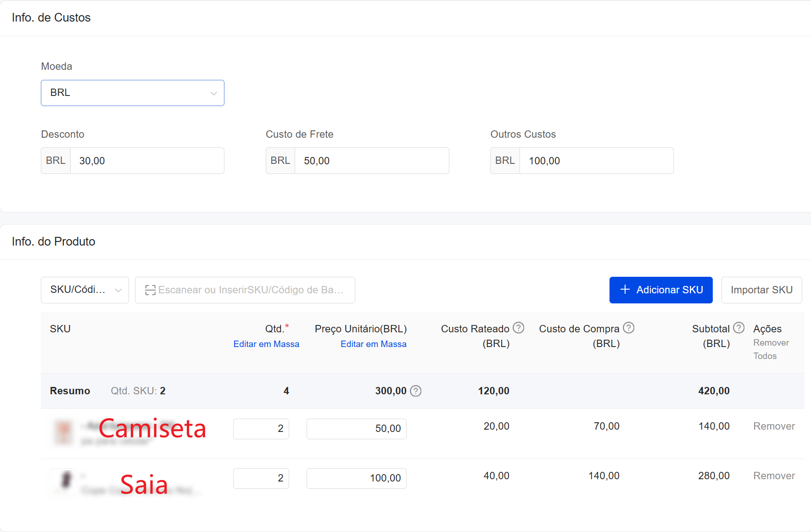Open the Subtotal column help icon
Screen dimensions: 811x532
tap(739, 328)
